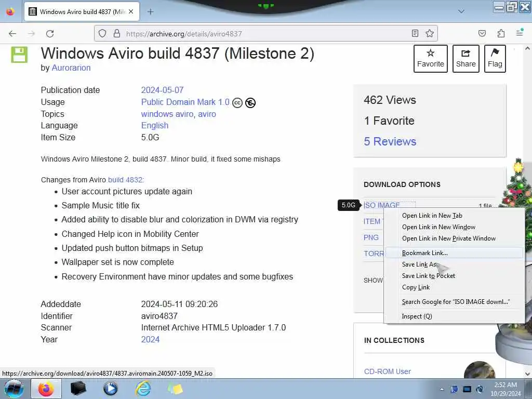Click the browser Forward arrow

click(x=31, y=34)
